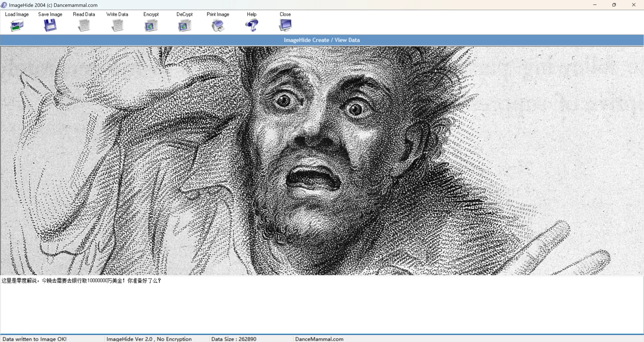The image size is (644, 342).
Task: Click the Write Data icon
Action: click(117, 25)
